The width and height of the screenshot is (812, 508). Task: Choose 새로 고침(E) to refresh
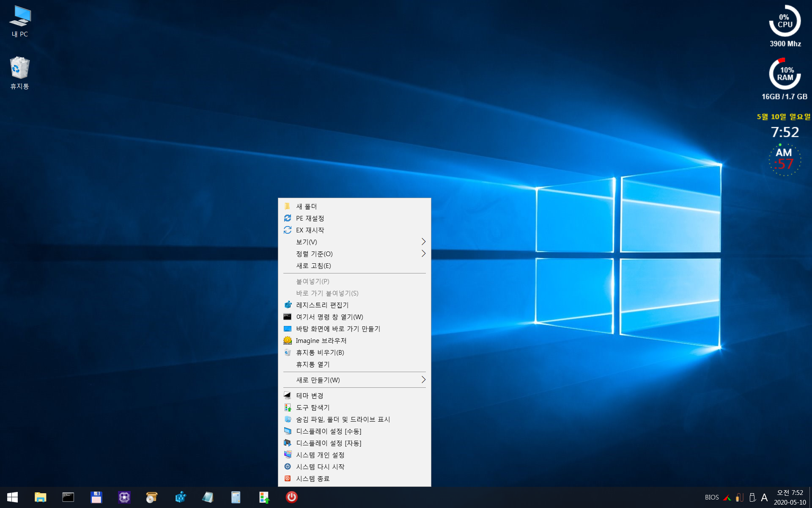(354, 265)
